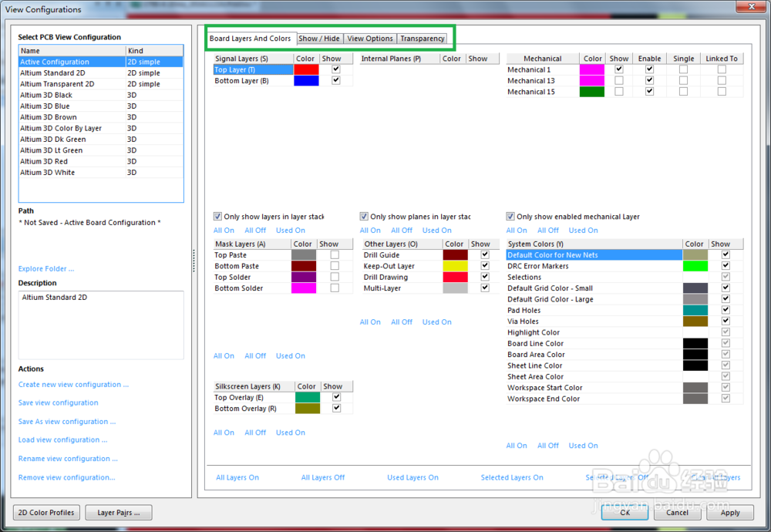Enable Show for Top Paste
This screenshot has height=532, width=771.
tap(335, 254)
